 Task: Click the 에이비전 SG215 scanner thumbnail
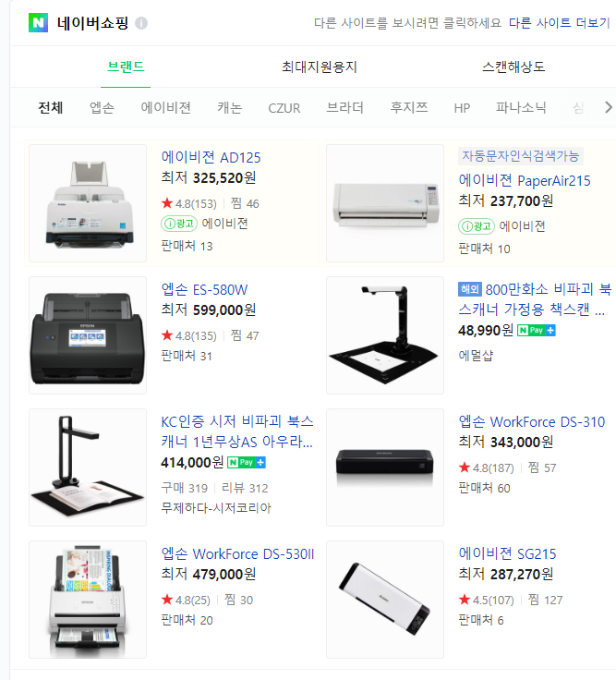click(x=385, y=600)
